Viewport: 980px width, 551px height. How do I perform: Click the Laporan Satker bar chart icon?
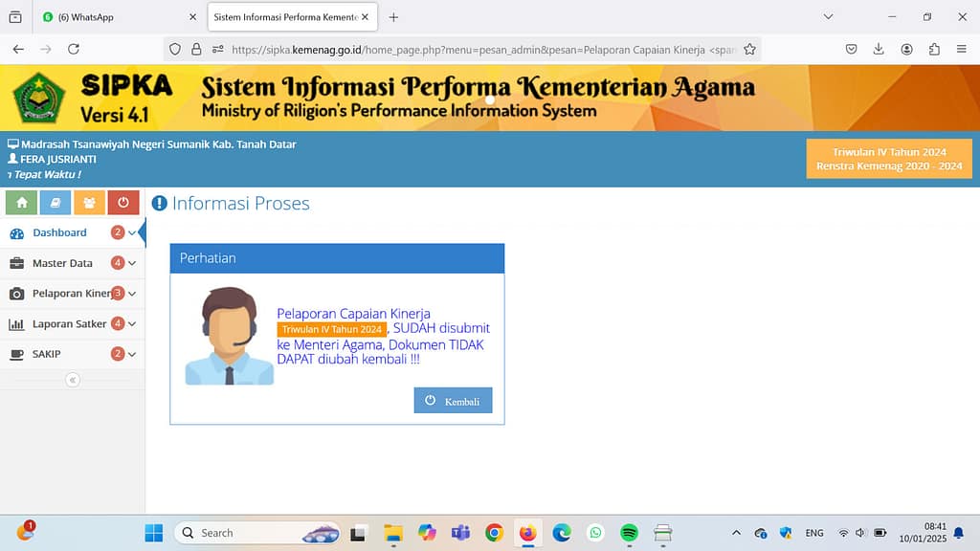16,324
